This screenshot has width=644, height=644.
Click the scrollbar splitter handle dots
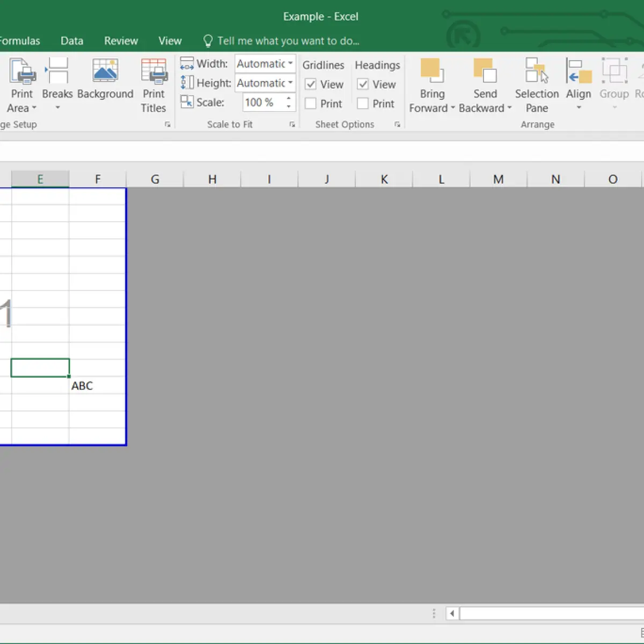point(434,613)
